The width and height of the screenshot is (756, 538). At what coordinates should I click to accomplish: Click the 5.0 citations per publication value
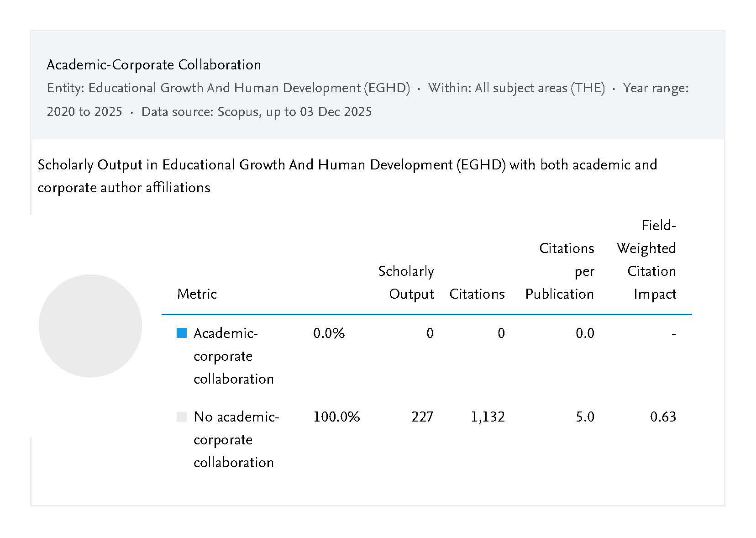click(584, 417)
